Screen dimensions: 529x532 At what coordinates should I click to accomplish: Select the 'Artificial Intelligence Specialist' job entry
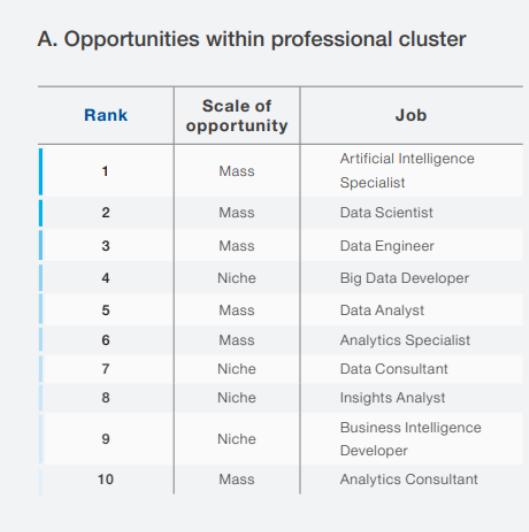[407, 171]
